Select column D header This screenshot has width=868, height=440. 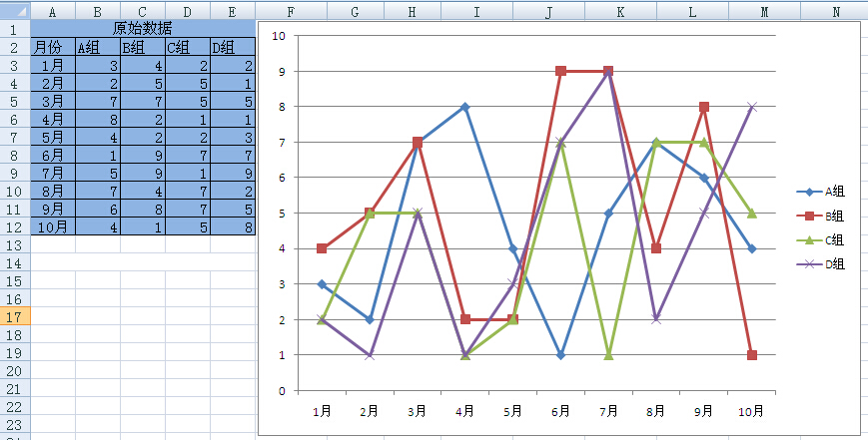click(x=188, y=12)
